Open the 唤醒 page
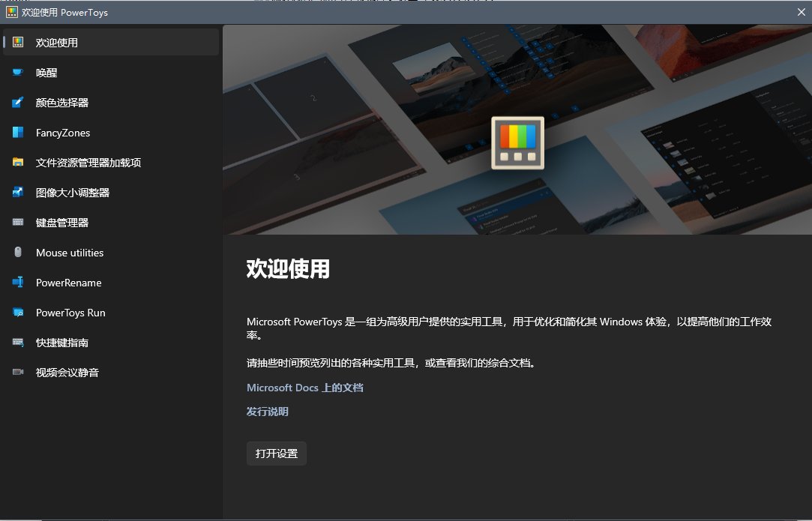The image size is (812, 521). (x=111, y=73)
